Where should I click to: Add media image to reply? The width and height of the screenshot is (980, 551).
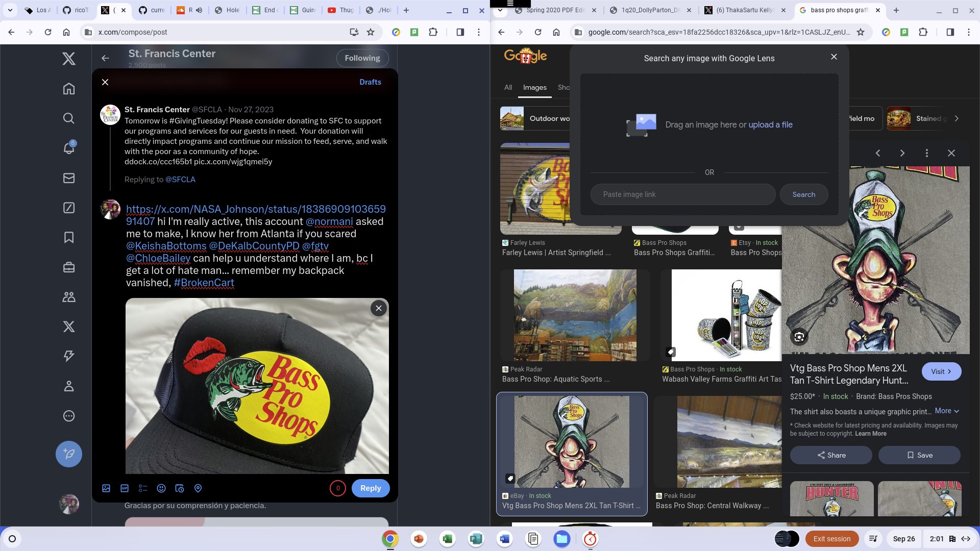106,488
